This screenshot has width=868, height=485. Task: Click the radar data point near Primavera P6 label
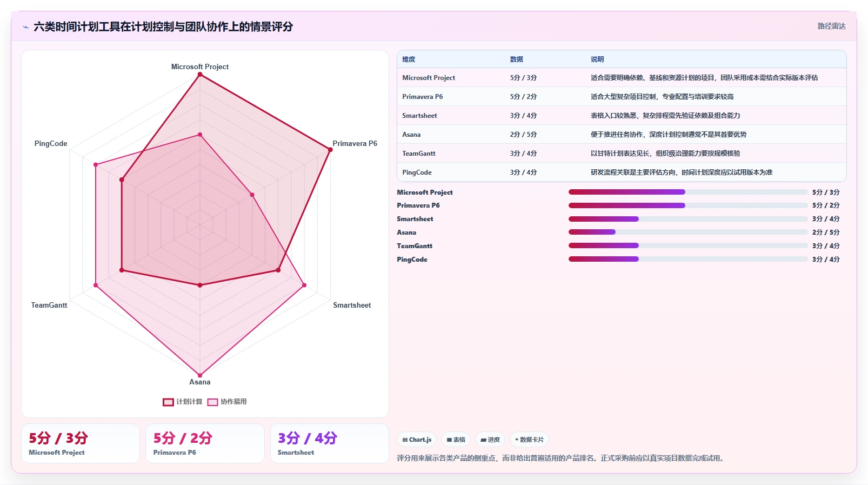pyautogui.click(x=330, y=150)
